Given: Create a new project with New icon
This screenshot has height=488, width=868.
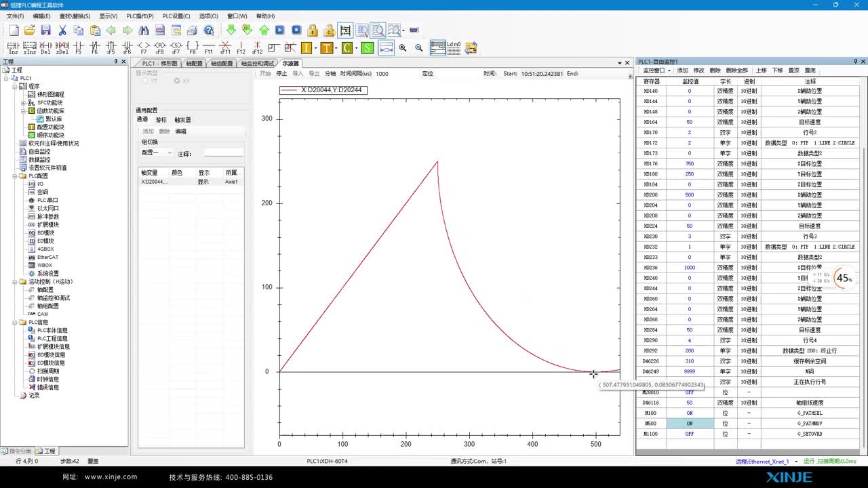Looking at the screenshot, I should 14,30.
